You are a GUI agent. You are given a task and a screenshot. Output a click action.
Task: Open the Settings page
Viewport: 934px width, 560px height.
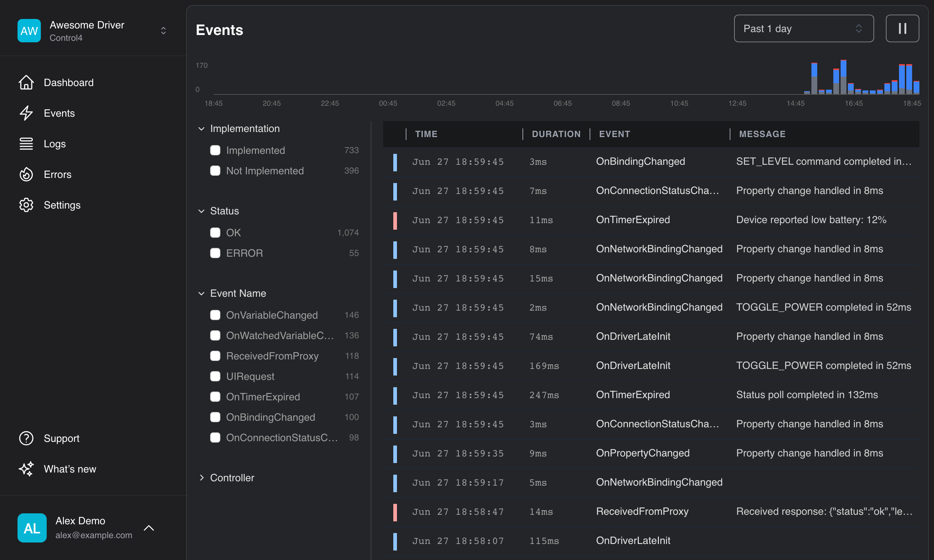pos(62,205)
